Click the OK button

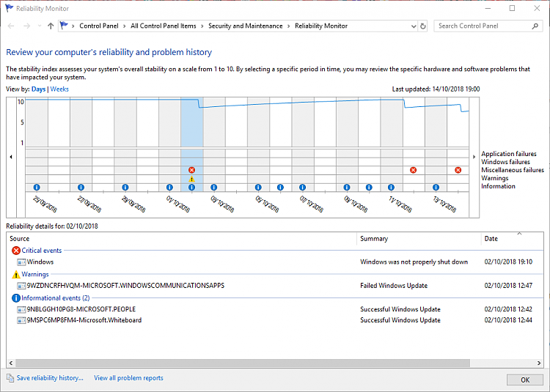point(525,380)
